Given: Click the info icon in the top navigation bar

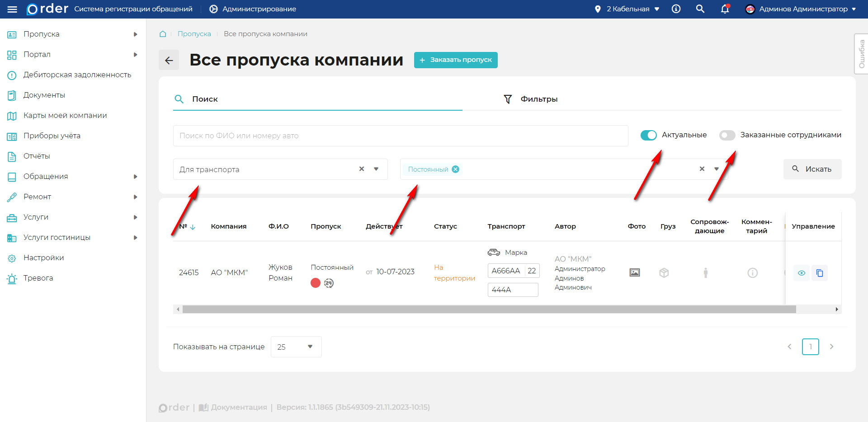Looking at the screenshot, I should [x=676, y=9].
